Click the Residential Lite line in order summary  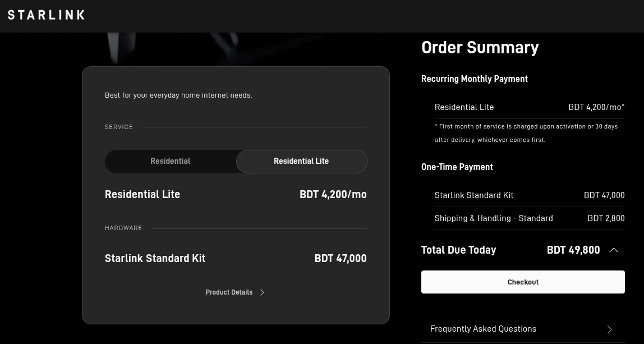tap(530, 107)
